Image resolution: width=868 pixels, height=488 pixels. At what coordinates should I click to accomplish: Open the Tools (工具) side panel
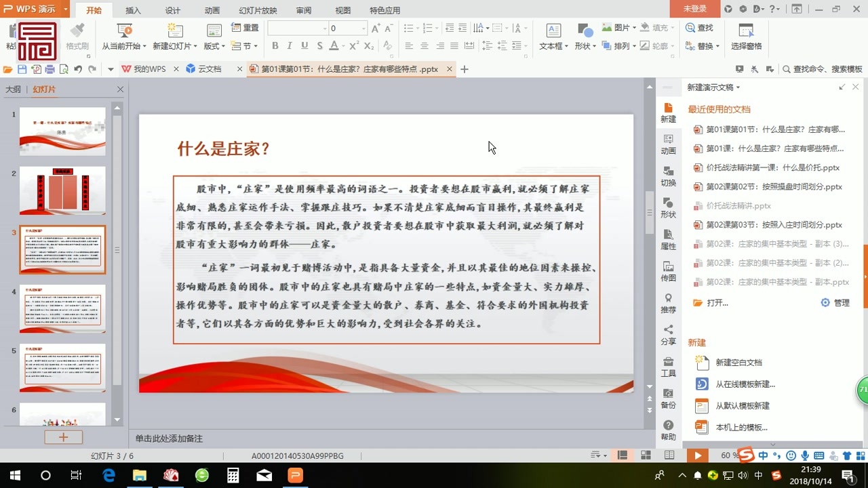668,366
